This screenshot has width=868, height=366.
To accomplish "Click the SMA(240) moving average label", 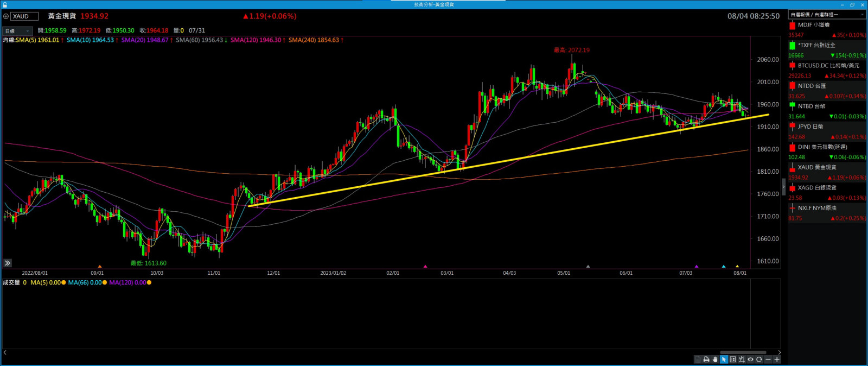I will [x=313, y=40].
